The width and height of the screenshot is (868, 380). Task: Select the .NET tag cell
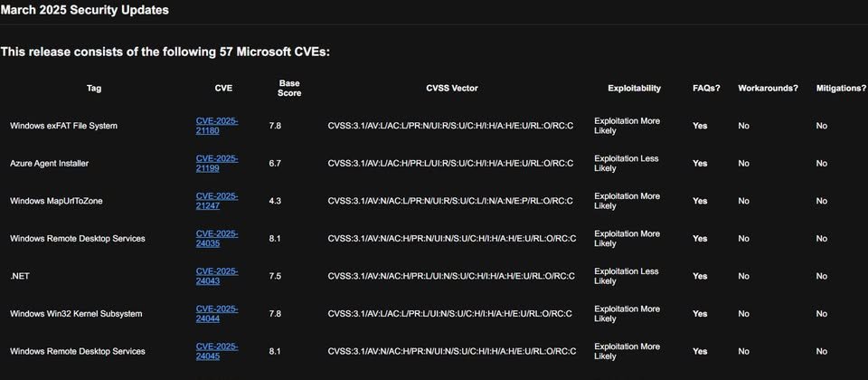[20, 276]
